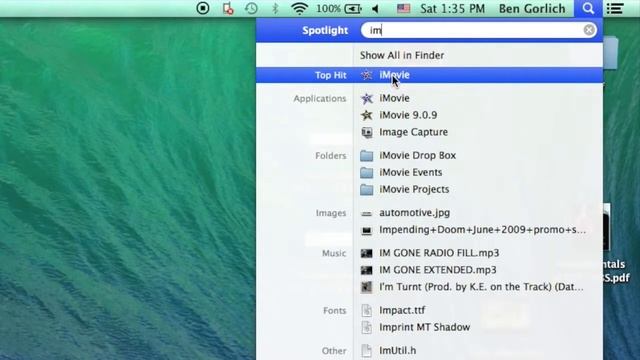Screen dimensions: 640x360
Task: Click the screen recording stop icon
Action: [x=203, y=8]
